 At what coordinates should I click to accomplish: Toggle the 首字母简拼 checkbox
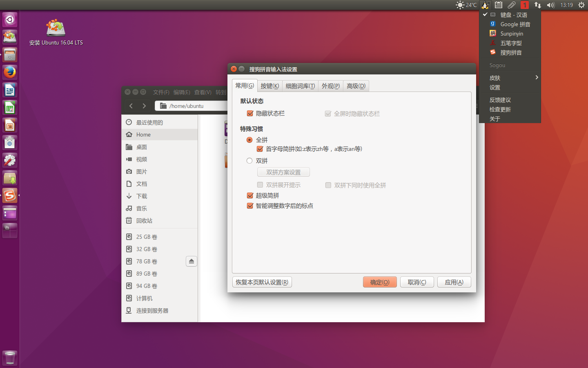[260, 149]
